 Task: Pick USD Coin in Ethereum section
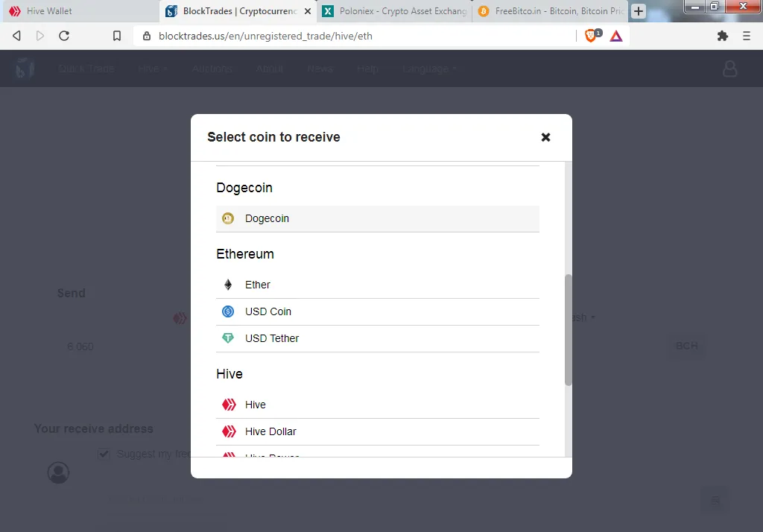tap(378, 311)
